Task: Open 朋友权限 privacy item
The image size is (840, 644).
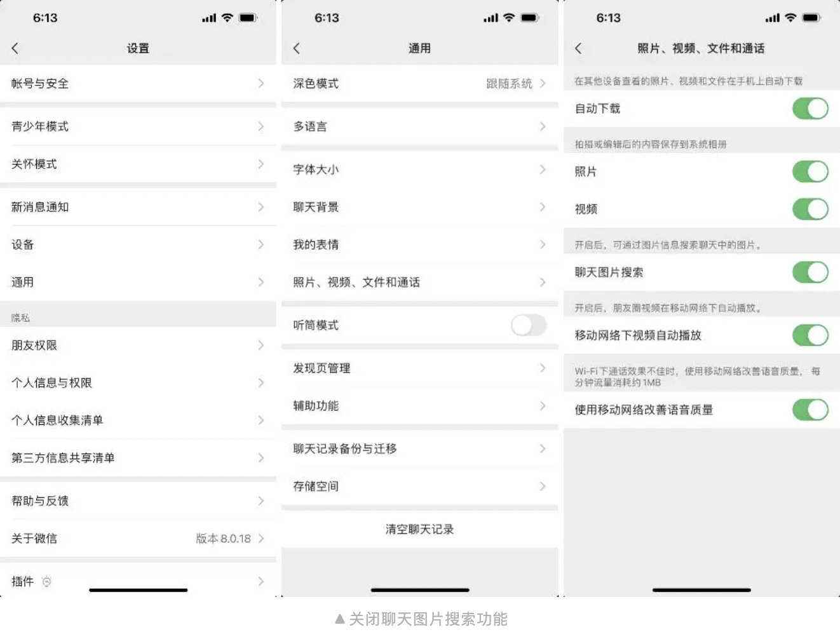Action: 139,345
